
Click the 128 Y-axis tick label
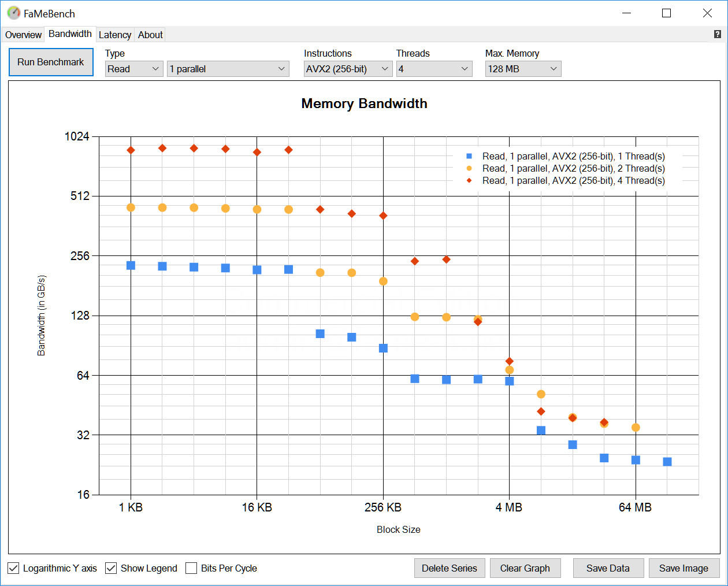[x=80, y=316]
